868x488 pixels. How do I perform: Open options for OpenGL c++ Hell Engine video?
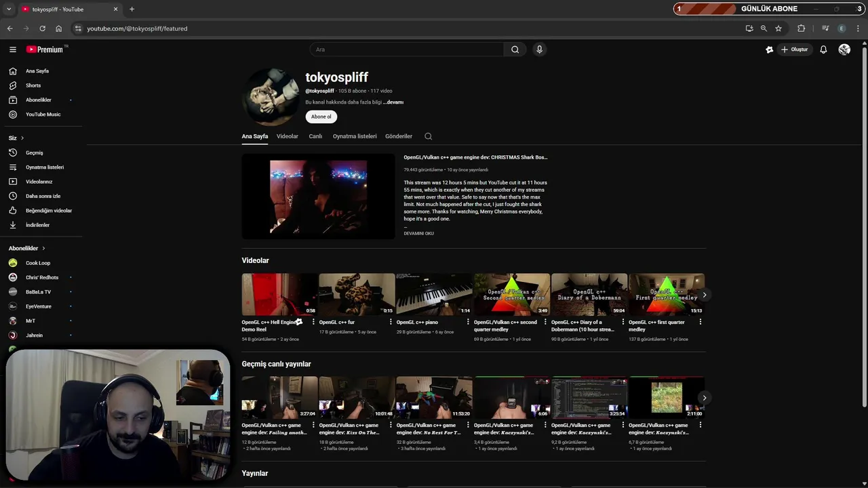coord(313,322)
